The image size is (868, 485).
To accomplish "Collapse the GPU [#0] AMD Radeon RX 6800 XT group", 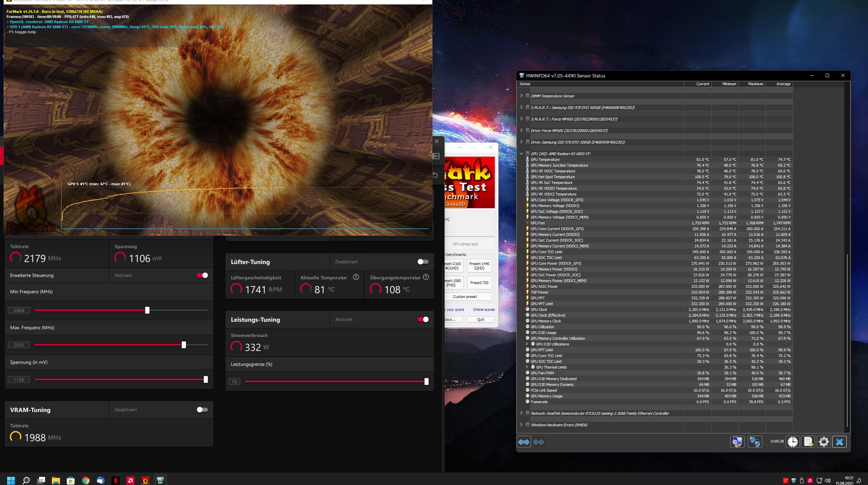I will coord(521,154).
